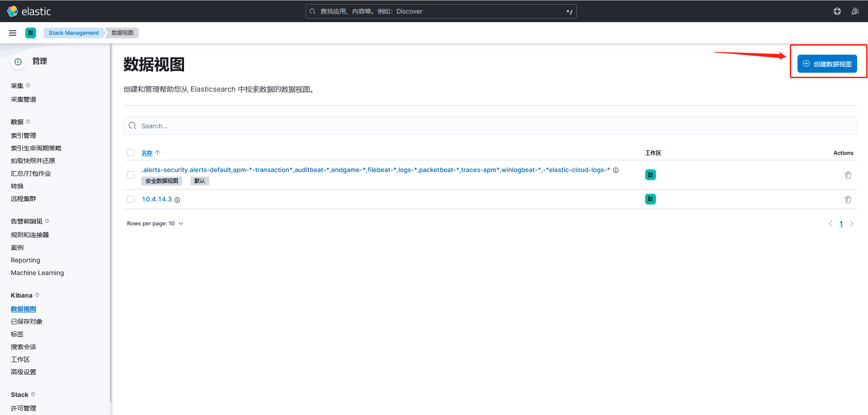Select 数据视图 under Kibana

coord(24,309)
